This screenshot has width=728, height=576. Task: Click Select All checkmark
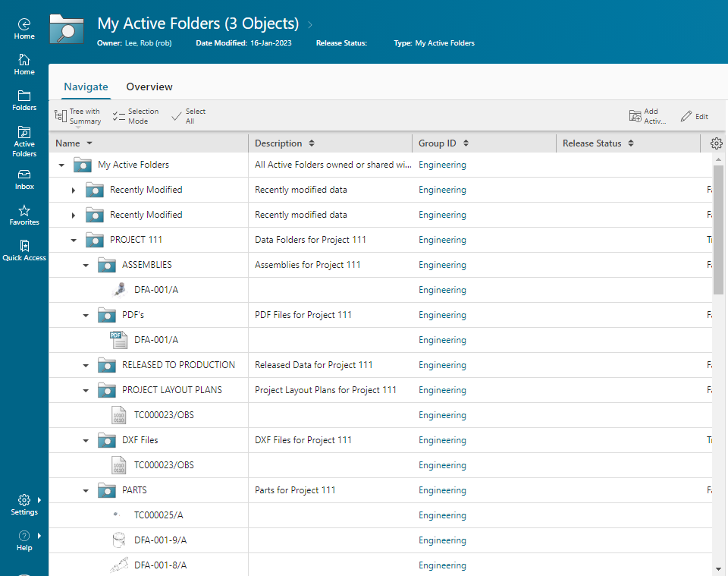coord(189,116)
